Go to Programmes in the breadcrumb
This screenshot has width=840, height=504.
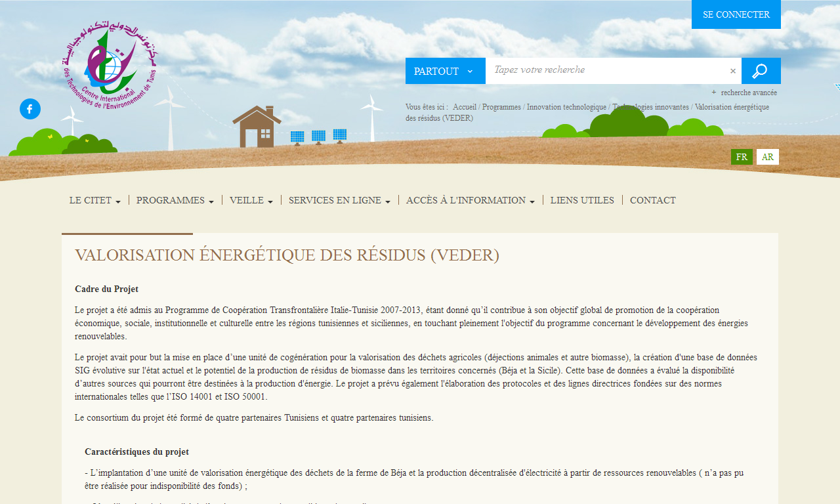[x=501, y=107]
